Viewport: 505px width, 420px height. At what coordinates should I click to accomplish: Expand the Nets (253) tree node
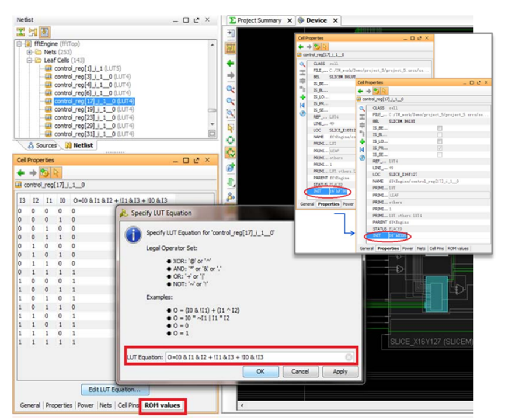(x=29, y=52)
